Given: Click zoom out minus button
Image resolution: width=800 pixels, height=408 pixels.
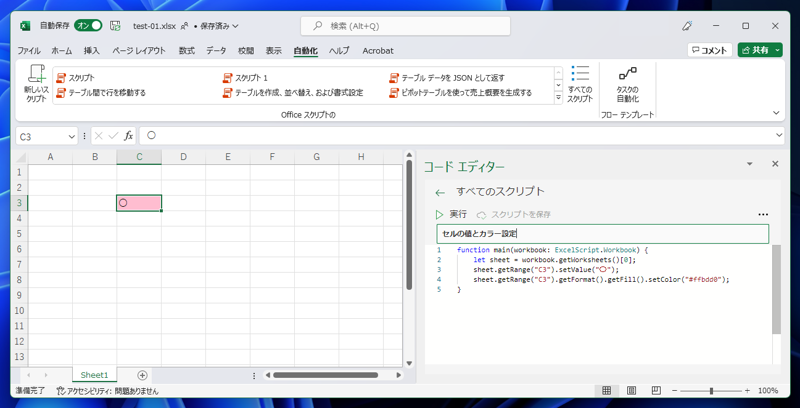Looking at the screenshot, I should [x=674, y=391].
